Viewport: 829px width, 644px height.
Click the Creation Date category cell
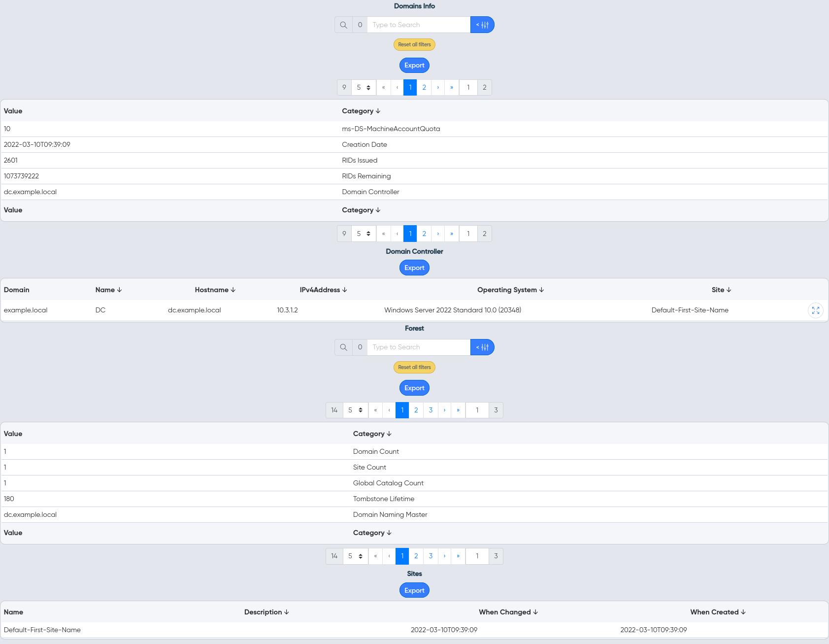click(x=365, y=145)
